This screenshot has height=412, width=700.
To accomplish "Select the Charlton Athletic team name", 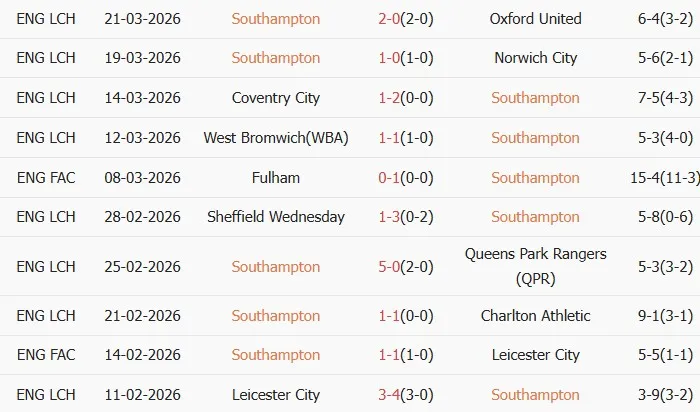I will point(535,316).
